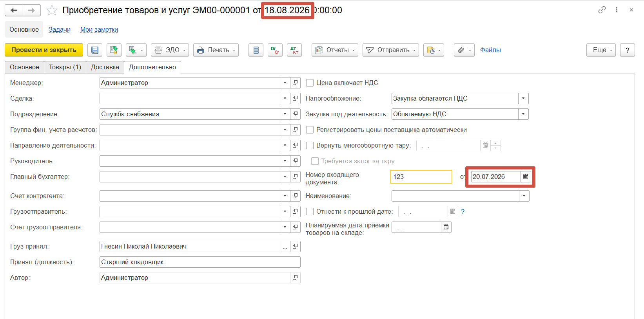
Task: Open the Печать menu
Action: point(216,50)
